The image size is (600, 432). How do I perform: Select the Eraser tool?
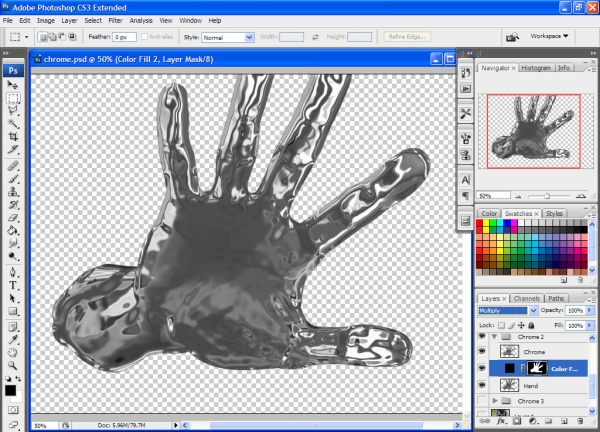pos(13,217)
